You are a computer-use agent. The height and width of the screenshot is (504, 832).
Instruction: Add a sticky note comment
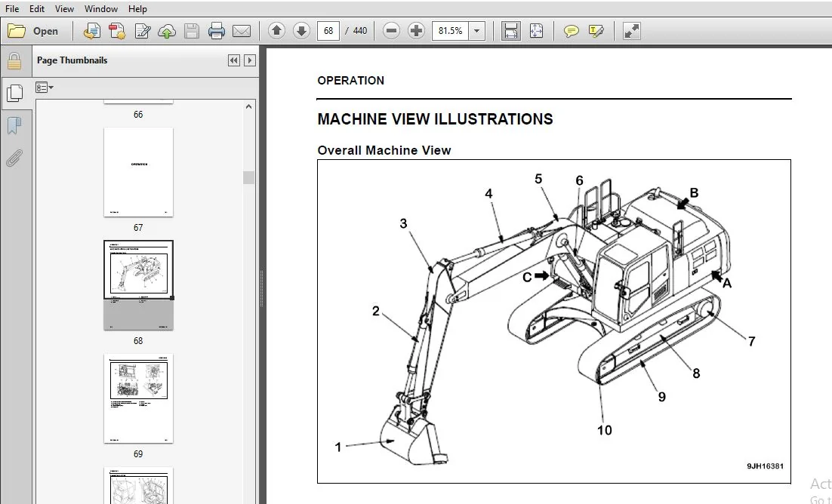(x=571, y=31)
